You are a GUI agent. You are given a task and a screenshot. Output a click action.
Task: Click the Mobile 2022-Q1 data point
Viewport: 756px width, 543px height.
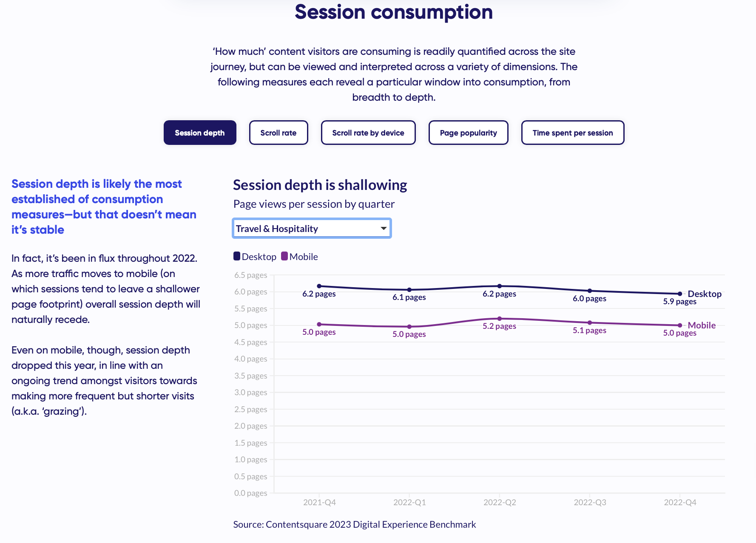pos(409,327)
